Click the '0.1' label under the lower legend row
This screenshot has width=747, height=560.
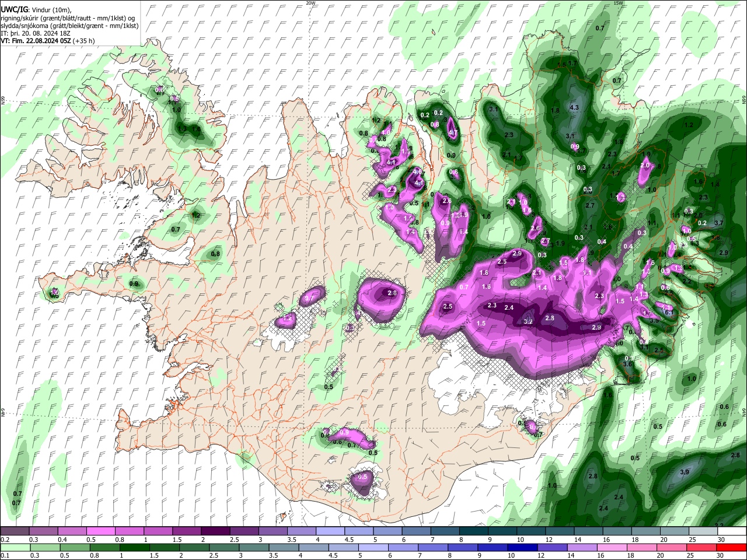click(5, 556)
